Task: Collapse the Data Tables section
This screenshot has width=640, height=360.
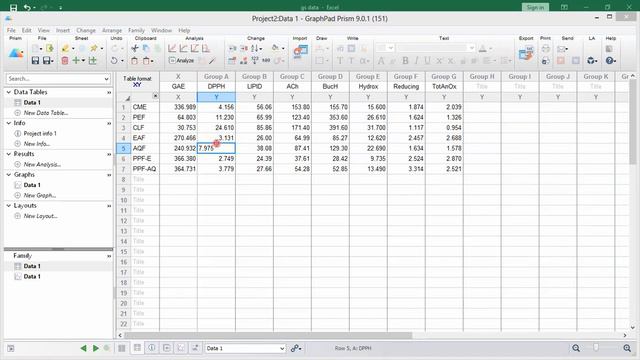Action: tap(9, 92)
